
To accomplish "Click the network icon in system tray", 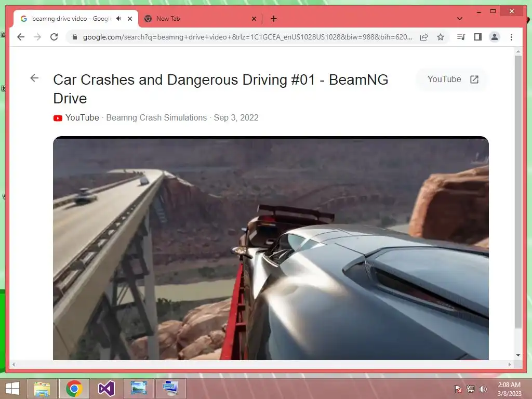I will 471,389.
